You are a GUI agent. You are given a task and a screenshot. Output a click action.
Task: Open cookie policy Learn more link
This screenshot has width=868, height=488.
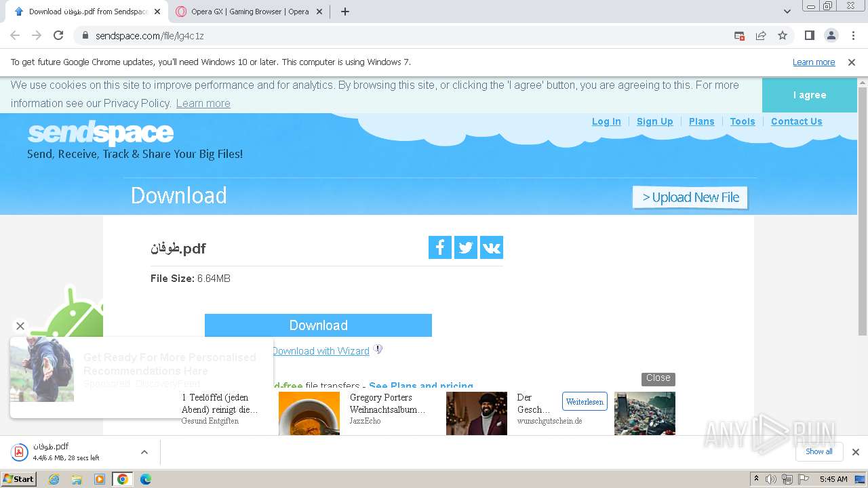point(203,103)
